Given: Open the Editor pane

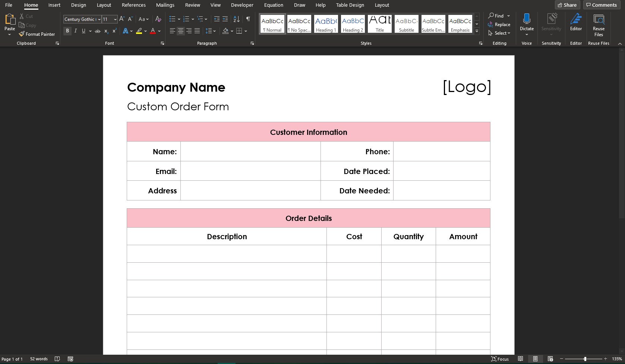Looking at the screenshot, I should click(x=576, y=22).
